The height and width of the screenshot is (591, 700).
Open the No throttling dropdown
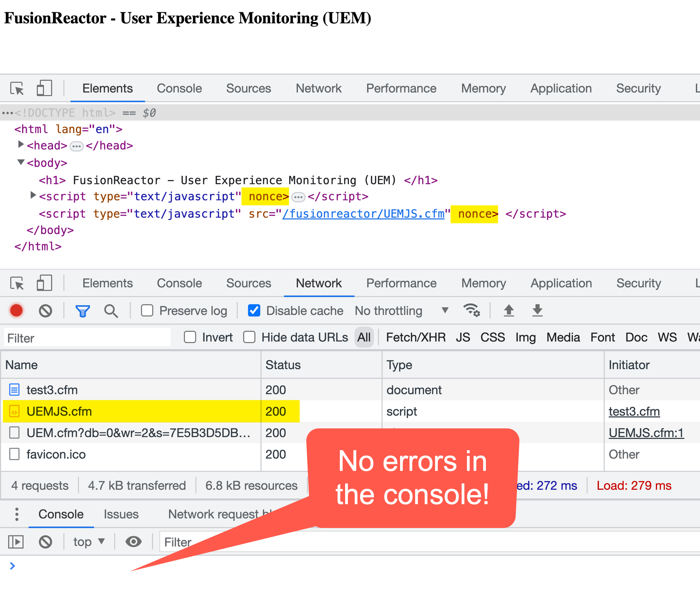[401, 311]
